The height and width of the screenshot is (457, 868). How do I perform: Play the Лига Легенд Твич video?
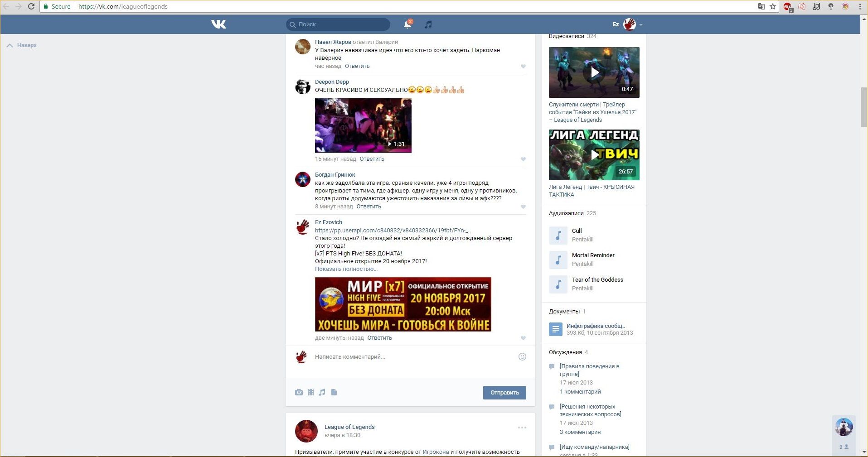(x=594, y=155)
